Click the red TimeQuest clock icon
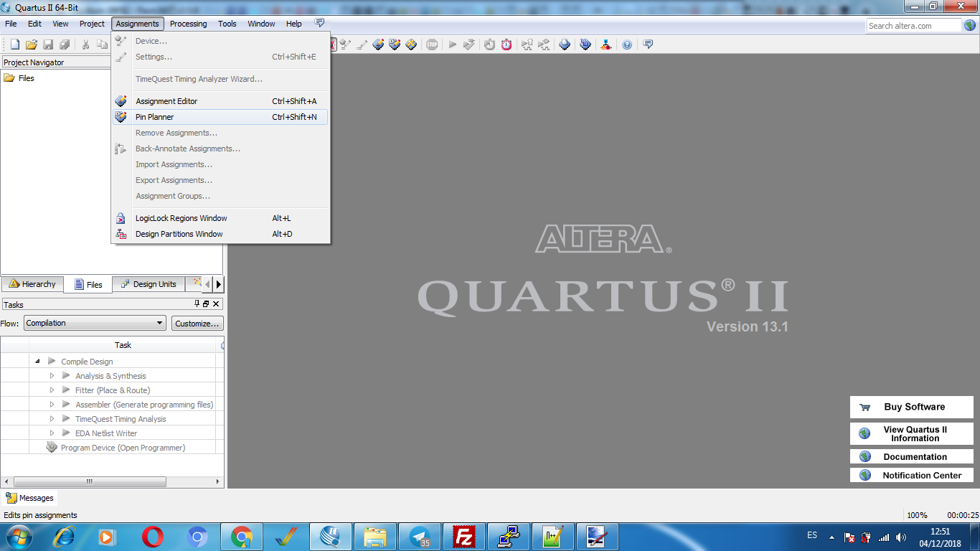 [507, 44]
